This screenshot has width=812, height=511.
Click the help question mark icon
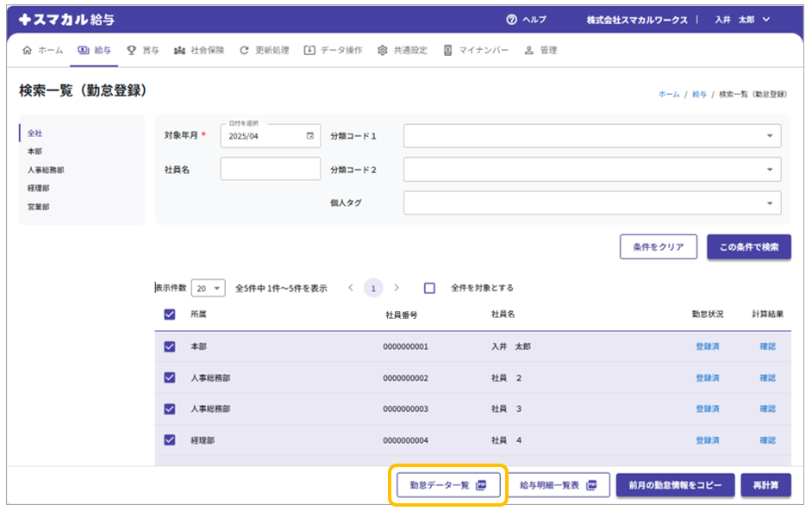click(511, 20)
